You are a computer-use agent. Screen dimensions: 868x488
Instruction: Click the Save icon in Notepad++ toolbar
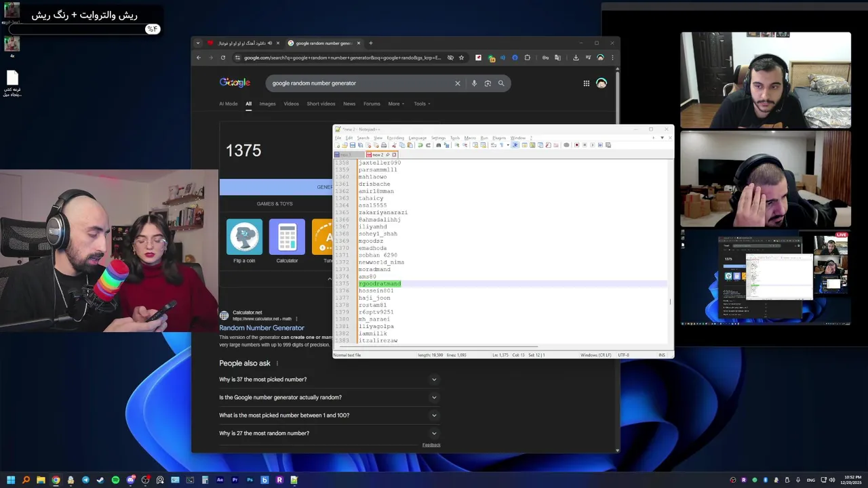[353, 145]
